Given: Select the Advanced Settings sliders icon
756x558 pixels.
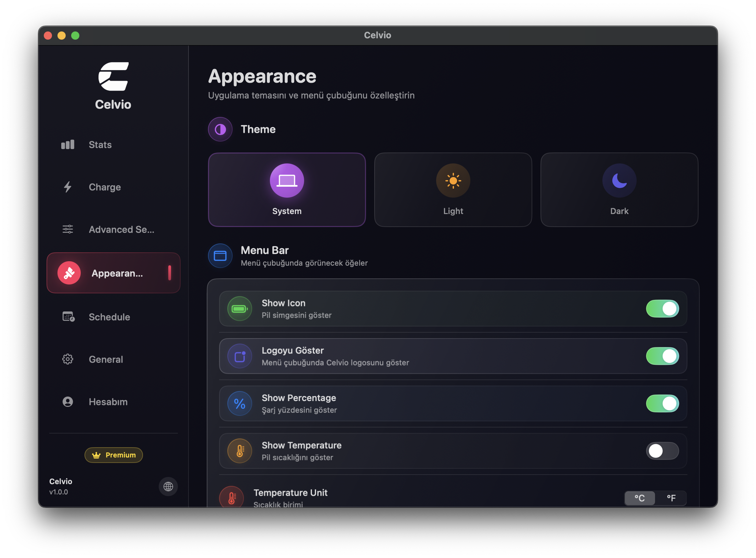Looking at the screenshot, I should (67, 229).
